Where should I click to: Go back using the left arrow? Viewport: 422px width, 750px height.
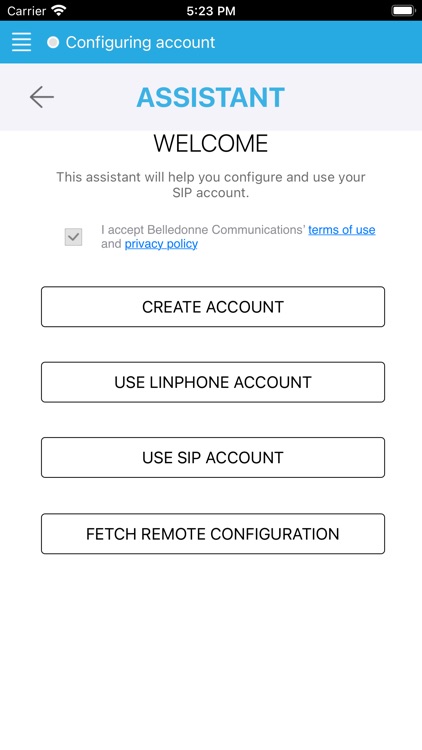42,97
